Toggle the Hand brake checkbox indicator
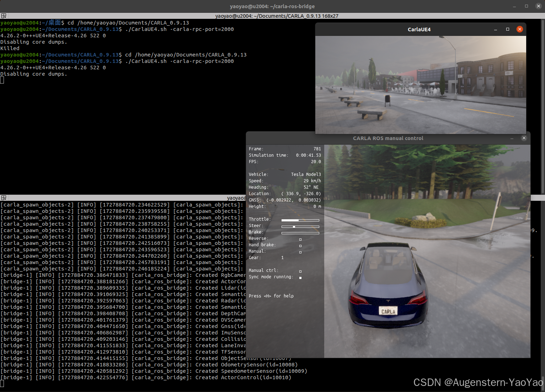545x392 pixels. 300,246
